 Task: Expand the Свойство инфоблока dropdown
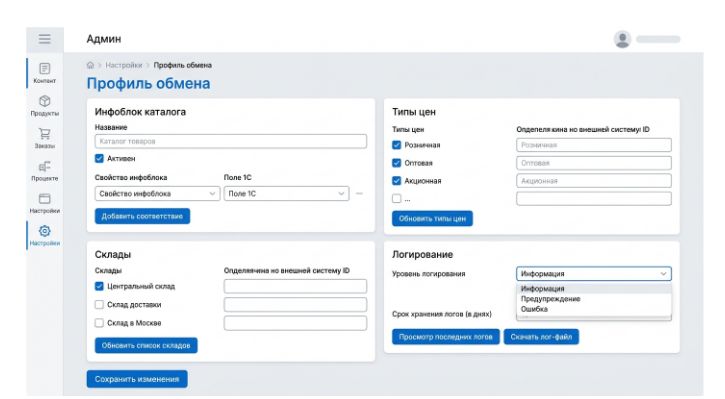(157, 194)
